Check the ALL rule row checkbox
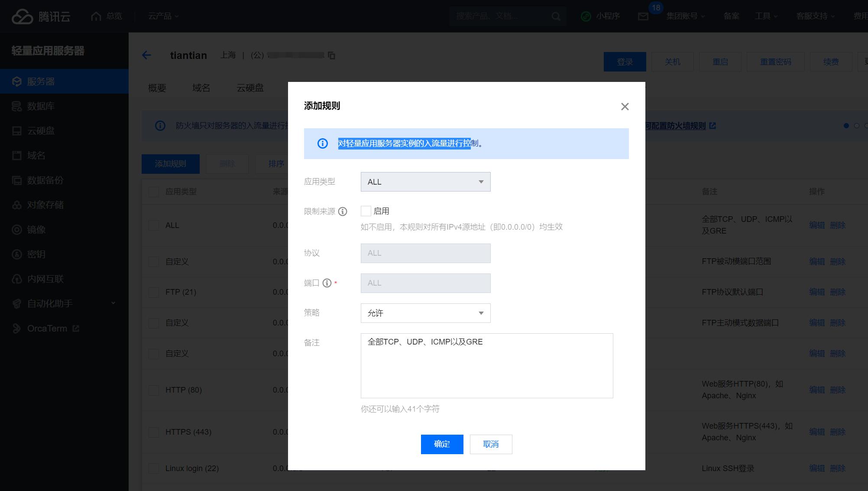 pos(154,225)
